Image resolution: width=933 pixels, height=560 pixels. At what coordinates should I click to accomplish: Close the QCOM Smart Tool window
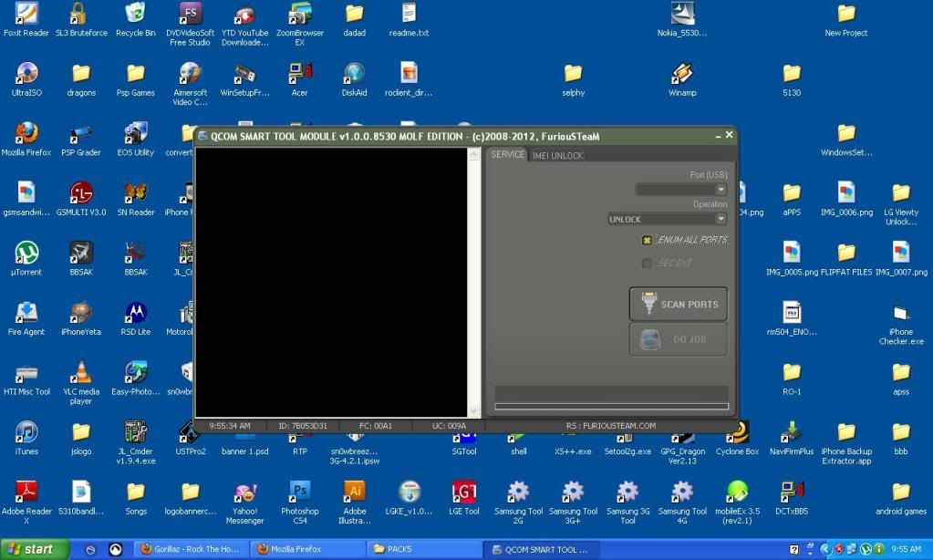pyautogui.click(x=729, y=135)
